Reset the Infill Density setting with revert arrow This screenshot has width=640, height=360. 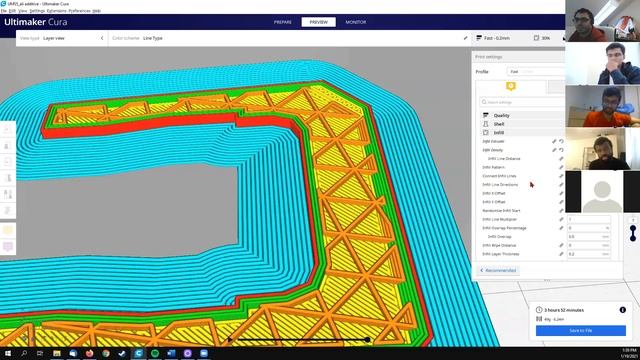[561, 150]
